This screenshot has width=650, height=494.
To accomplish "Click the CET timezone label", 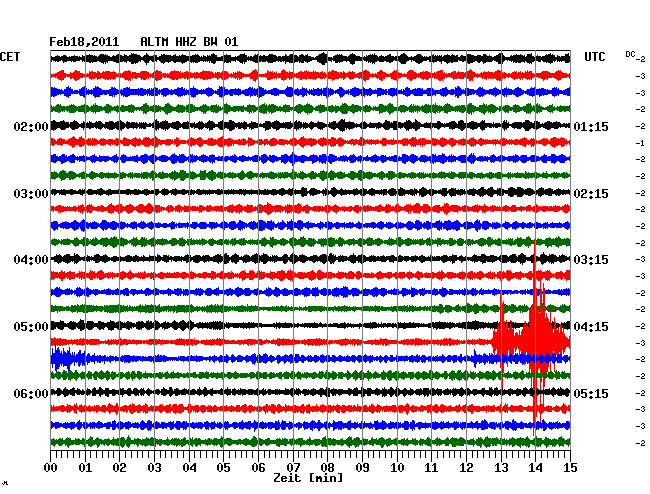I will (10, 57).
